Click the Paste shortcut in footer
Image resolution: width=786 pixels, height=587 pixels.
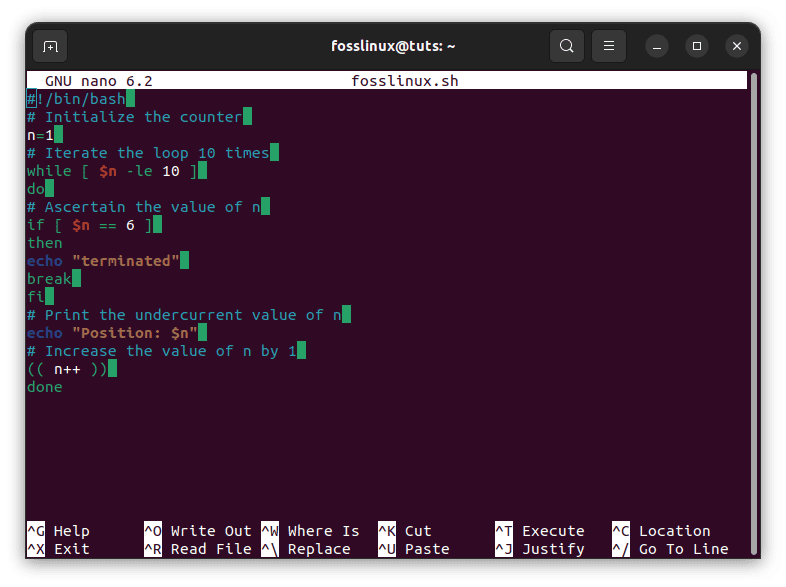click(x=426, y=549)
